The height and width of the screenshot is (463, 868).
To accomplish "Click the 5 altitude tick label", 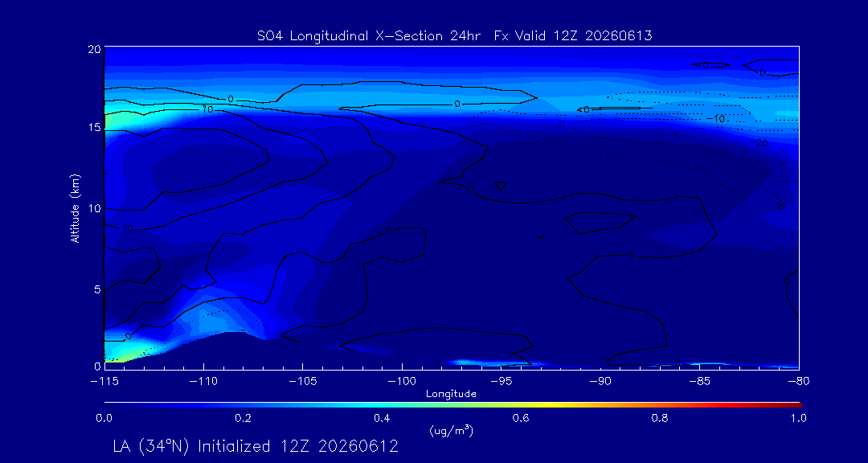I will (97, 289).
